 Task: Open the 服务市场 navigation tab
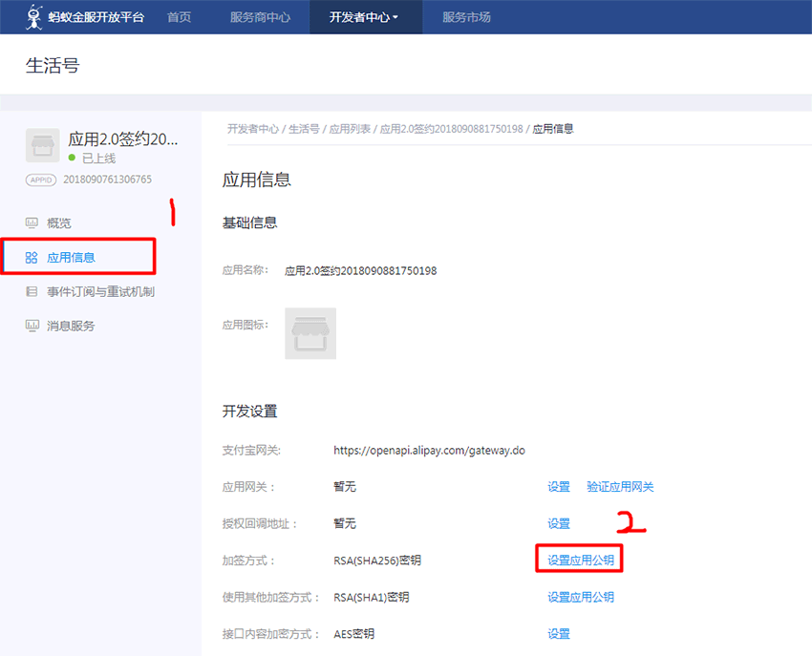click(466, 17)
